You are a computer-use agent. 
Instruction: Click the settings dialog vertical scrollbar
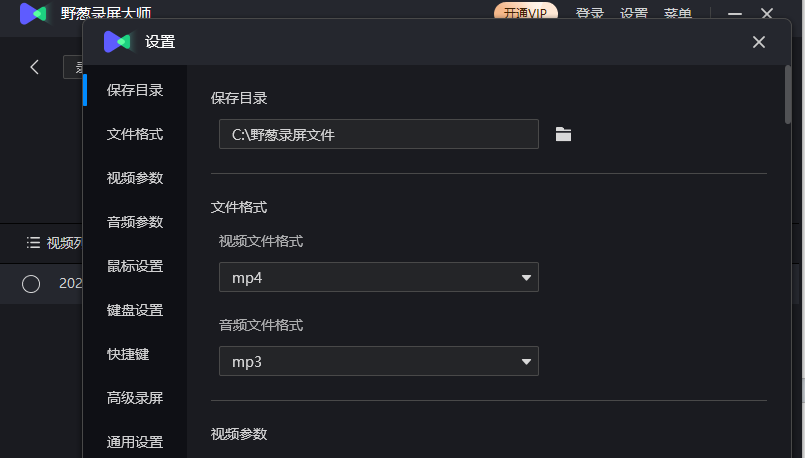[x=788, y=94]
